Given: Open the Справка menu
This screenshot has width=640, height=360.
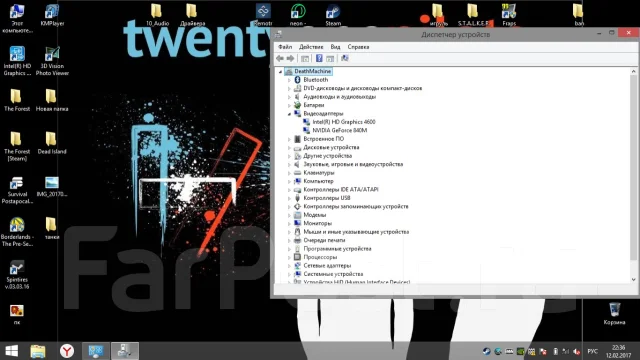Looking at the screenshot, I should pos(358,47).
